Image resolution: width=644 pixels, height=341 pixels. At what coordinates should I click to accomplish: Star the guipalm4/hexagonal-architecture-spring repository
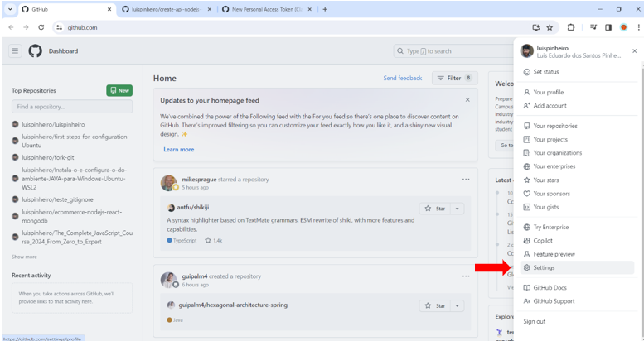(435, 305)
